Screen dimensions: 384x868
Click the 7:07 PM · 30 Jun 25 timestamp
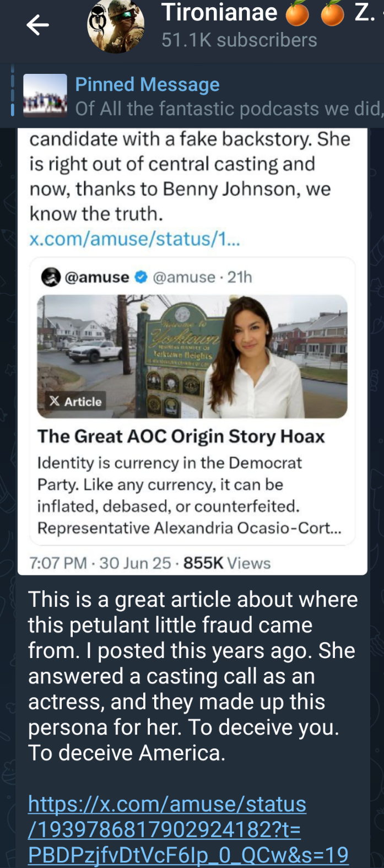(100, 563)
